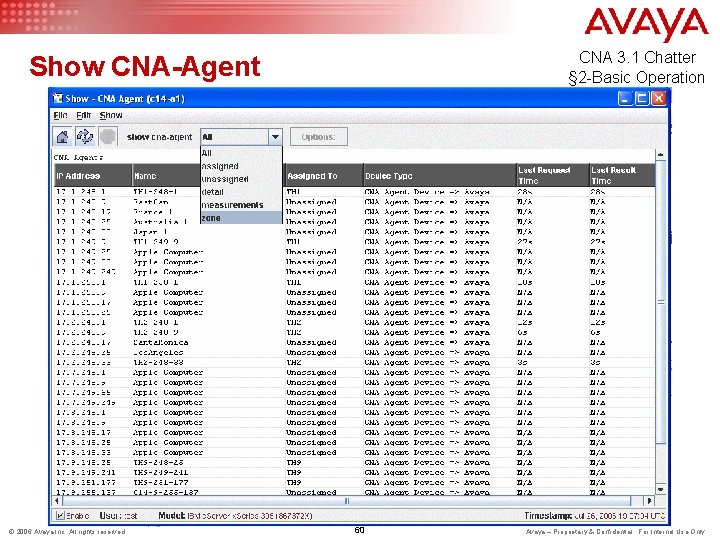Choose highlighted 'zone' dropdown option
This screenshot has width=720, height=540.
point(241,218)
